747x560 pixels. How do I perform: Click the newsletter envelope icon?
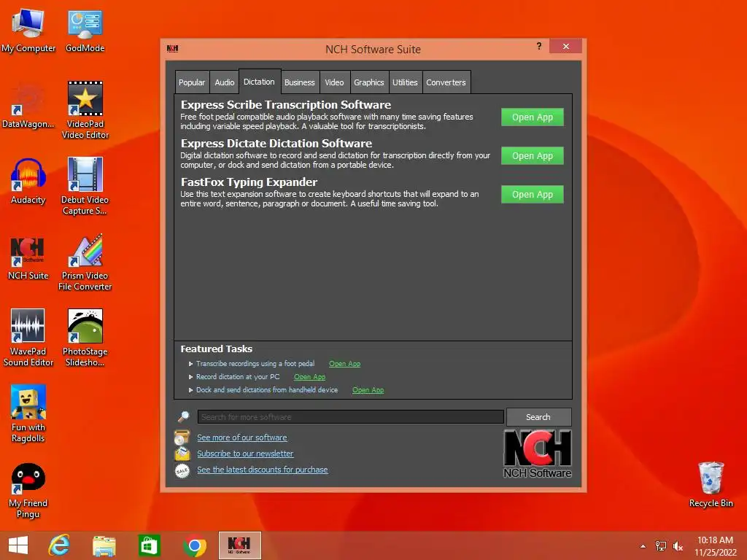click(182, 454)
